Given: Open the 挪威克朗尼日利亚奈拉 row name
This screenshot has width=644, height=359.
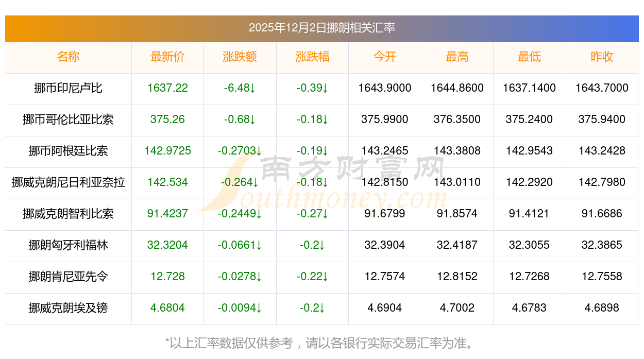Looking at the screenshot, I should pyautogui.click(x=69, y=182).
